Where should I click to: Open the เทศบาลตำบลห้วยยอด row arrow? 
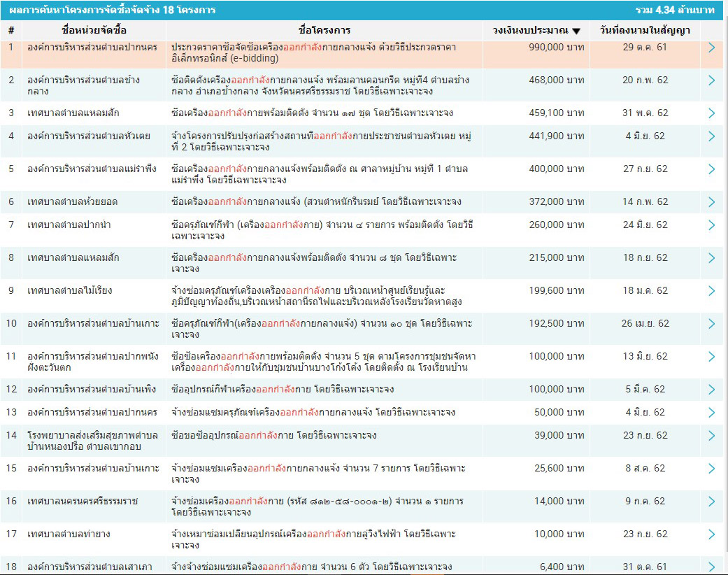pyautogui.click(x=711, y=202)
